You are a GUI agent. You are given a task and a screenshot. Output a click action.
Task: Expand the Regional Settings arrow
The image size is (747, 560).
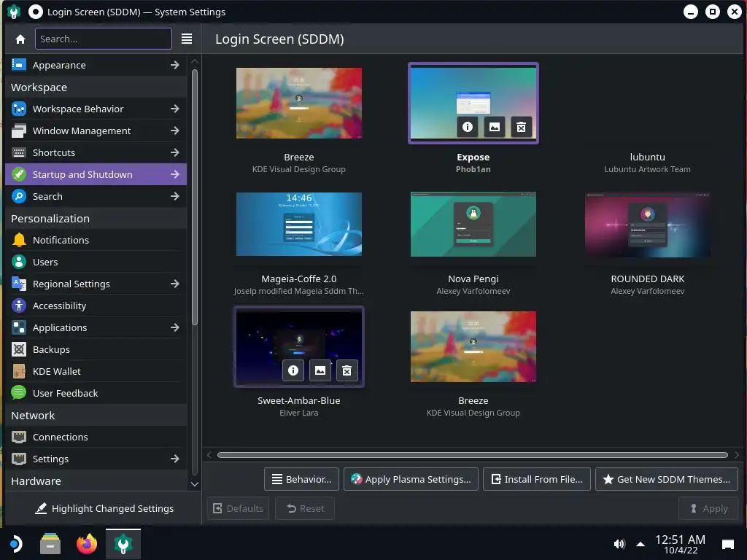point(175,284)
